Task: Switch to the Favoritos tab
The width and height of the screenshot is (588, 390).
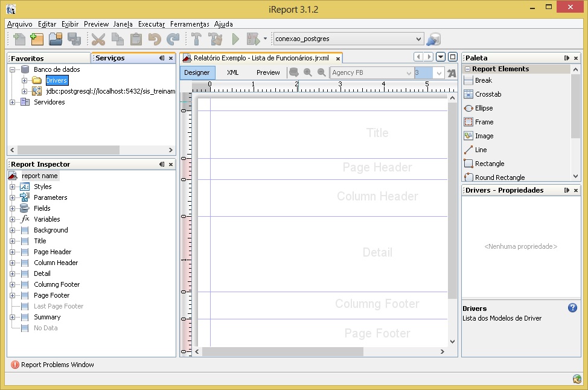Action: 28,58
